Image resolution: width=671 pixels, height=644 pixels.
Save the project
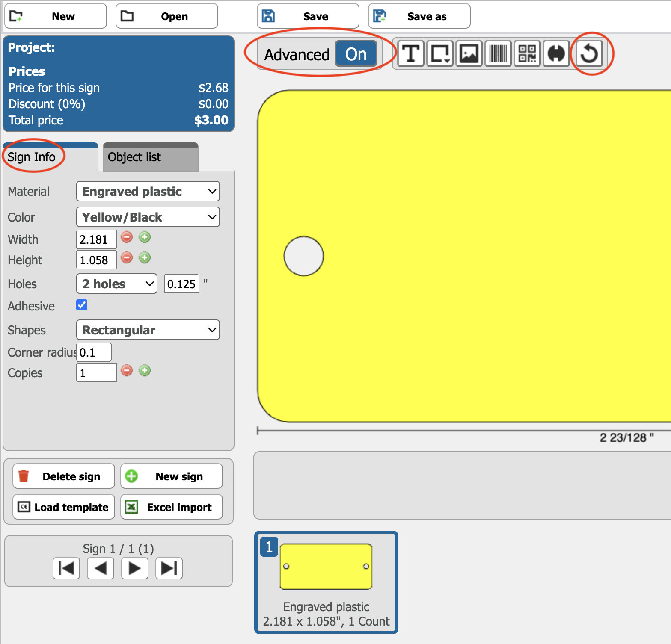[308, 16]
